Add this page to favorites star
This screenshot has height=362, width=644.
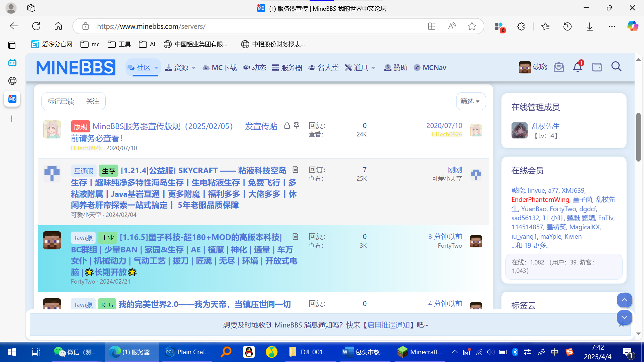click(x=472, y=26)
